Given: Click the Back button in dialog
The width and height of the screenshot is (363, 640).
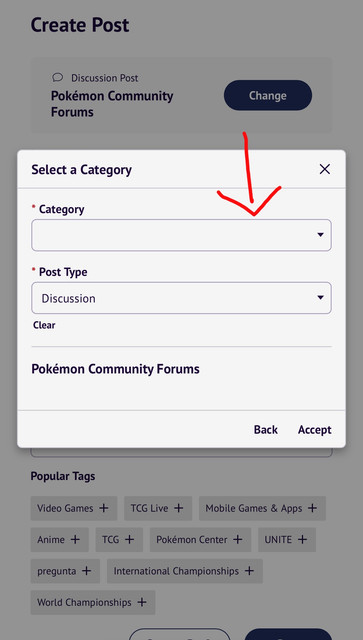Looking at the screenshot, I should 266,429.
